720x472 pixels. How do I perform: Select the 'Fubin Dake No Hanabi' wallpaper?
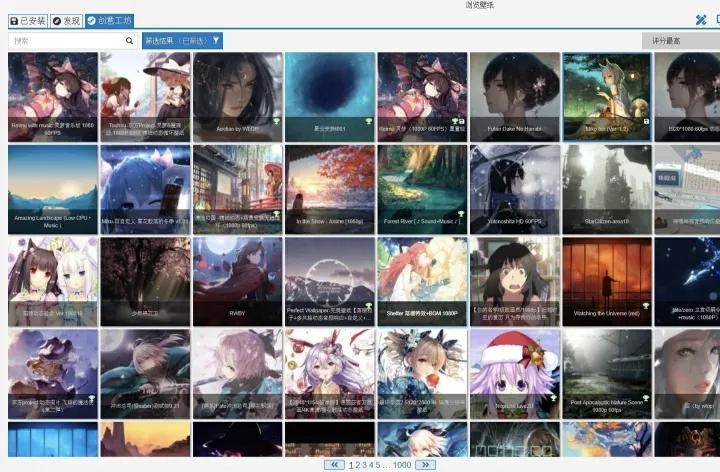click(x=515, y=97)
